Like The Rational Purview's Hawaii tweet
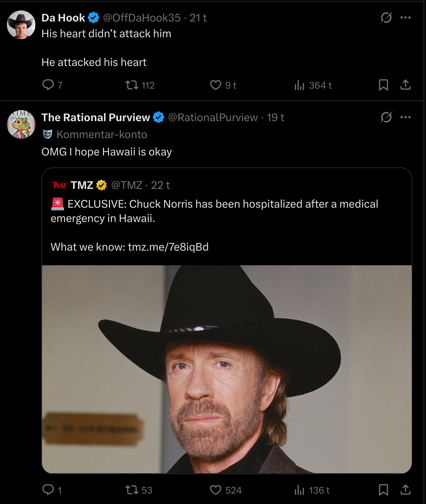426x504 pixels. pos(216,490)
